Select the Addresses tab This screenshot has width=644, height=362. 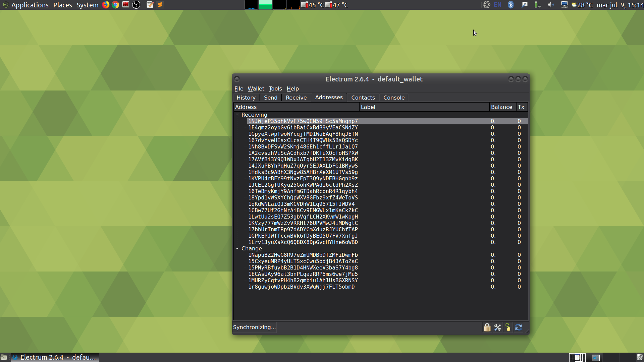click(x=329, y=97)
